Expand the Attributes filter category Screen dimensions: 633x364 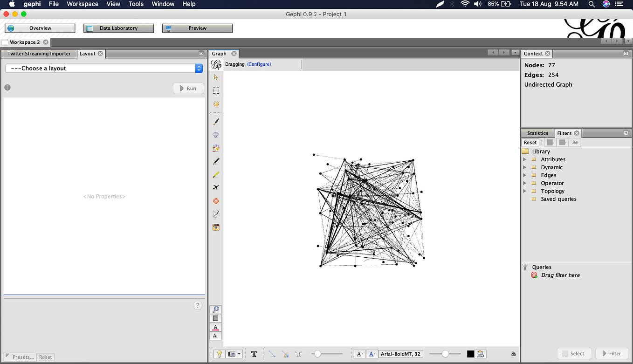point(525,159)
